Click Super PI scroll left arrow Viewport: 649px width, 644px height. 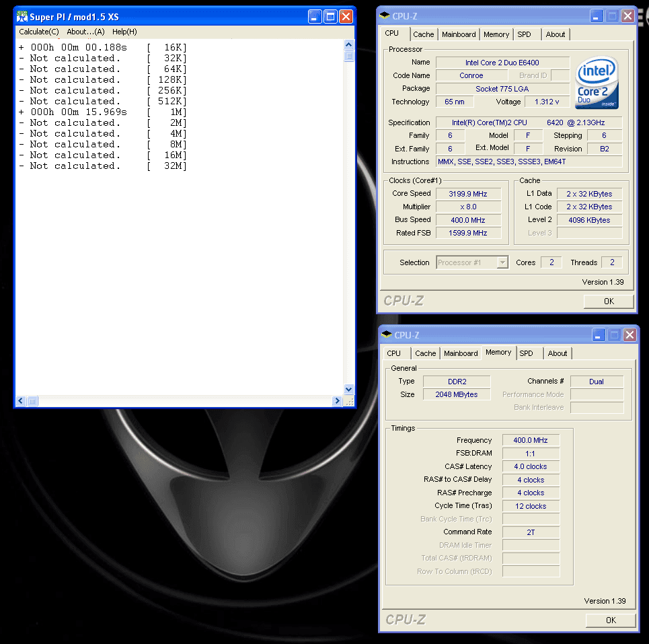click(21, 401)
